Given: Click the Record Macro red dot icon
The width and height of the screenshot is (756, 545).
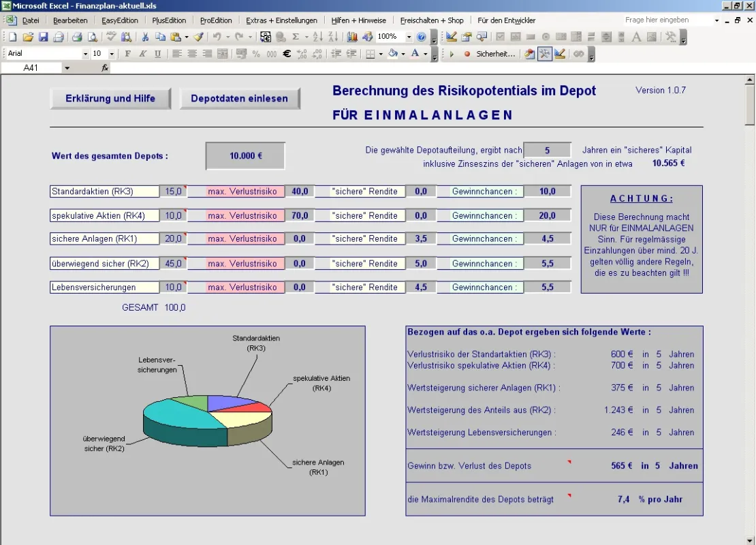Looking at the screenshot, I should 467,54.
